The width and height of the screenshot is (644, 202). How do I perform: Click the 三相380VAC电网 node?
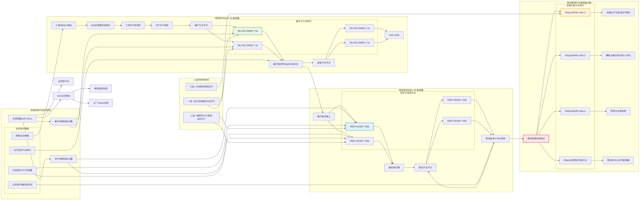tap(64, 25)
